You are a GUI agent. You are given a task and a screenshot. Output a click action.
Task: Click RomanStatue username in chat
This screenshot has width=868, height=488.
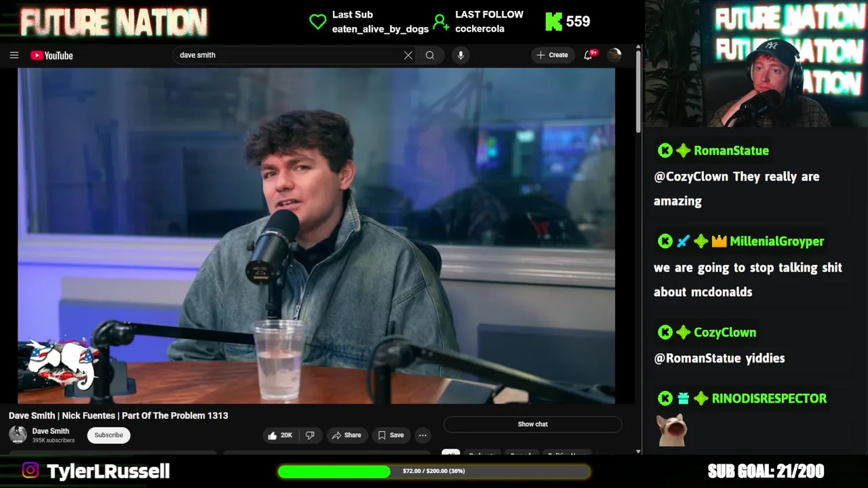(x=731, y=150)
